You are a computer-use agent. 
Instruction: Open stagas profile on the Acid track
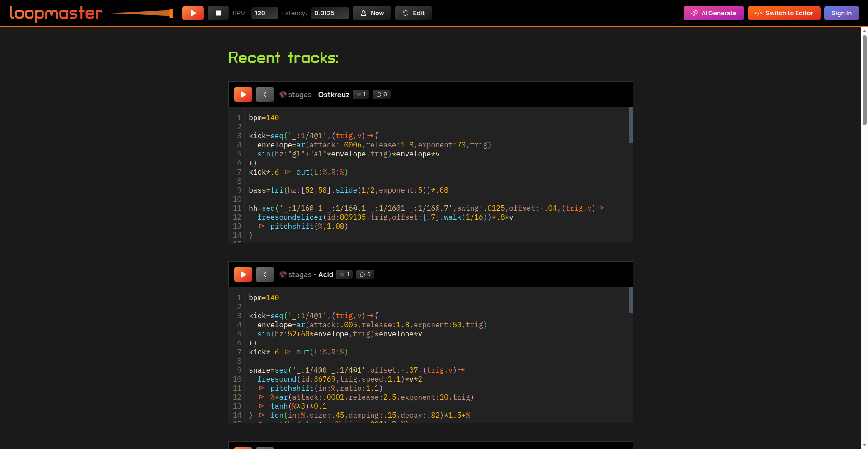click(x=300, y=274)
